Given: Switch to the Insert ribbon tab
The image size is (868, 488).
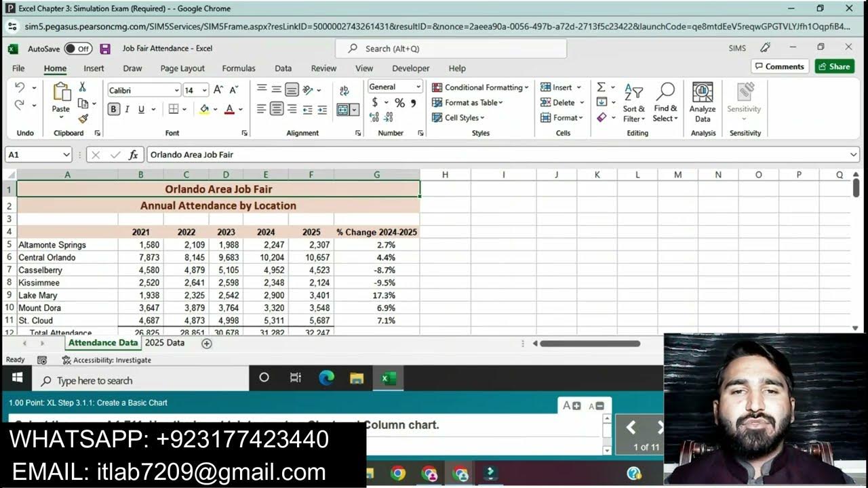Looking at the screenshot, I should [x=94, y=68].
